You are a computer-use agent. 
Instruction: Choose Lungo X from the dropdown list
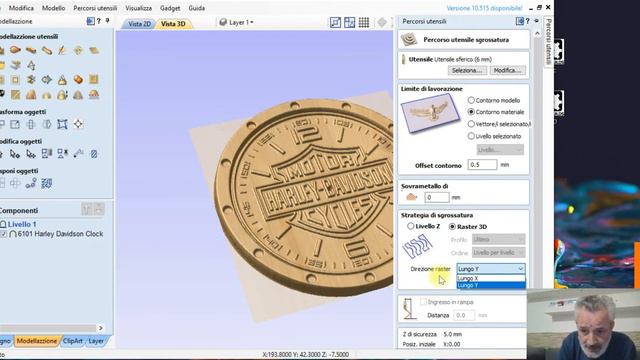(x=491, y=278)
